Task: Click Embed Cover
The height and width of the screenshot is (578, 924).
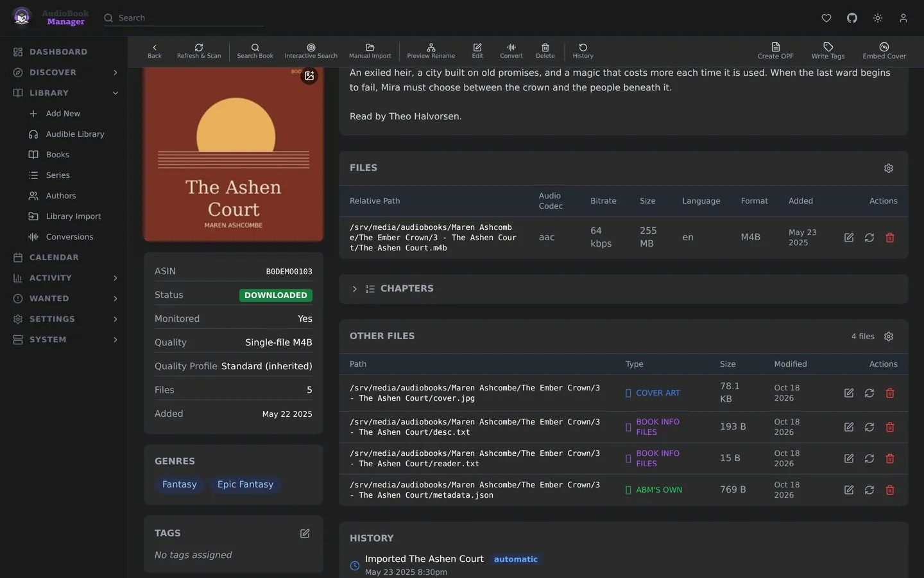Action: click(884, 51)
